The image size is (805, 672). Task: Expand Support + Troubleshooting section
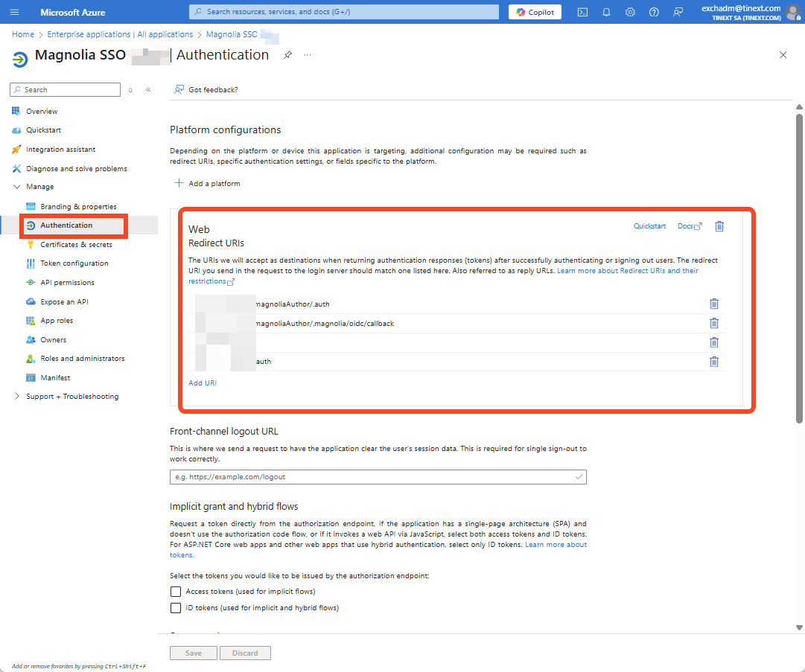pos(72,397)
